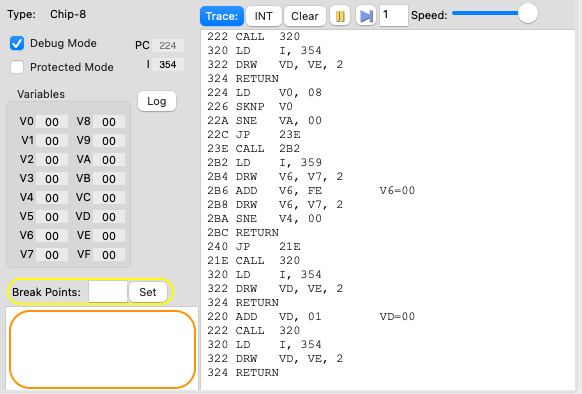Viewport: 582px width, 394px height.
Task: Select the V4 variable value field
Action: 52,198
